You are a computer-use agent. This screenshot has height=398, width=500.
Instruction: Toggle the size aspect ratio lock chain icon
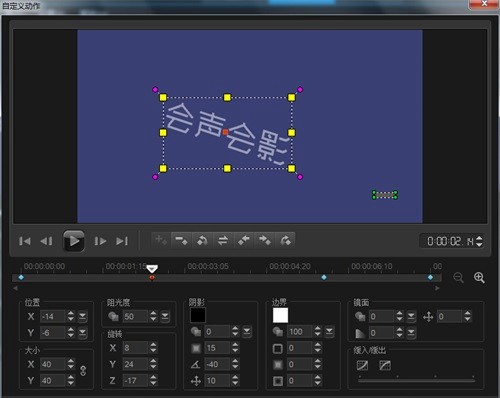pos(83,371)
